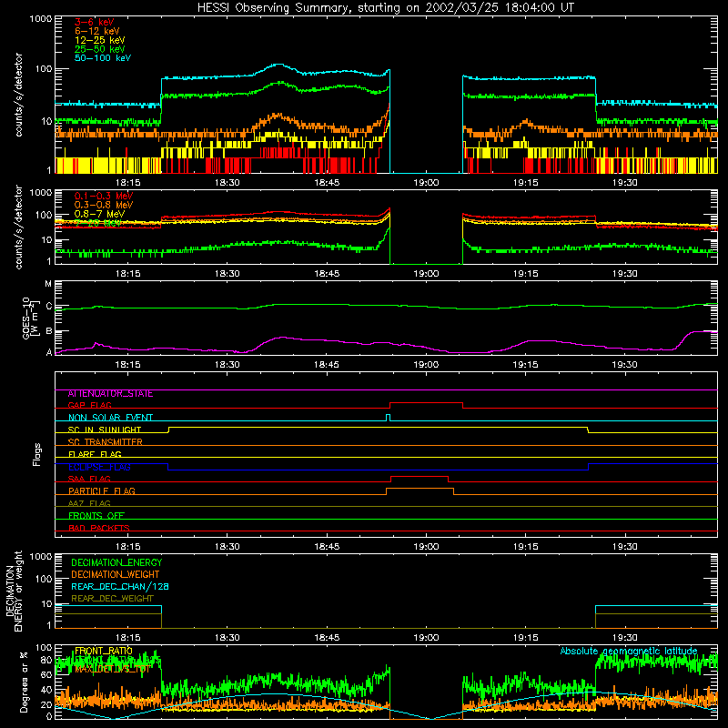Select 19:00 tick under the Flags panel
The height and width of the screenshot is (728, 728).
(x=426, y=547)
